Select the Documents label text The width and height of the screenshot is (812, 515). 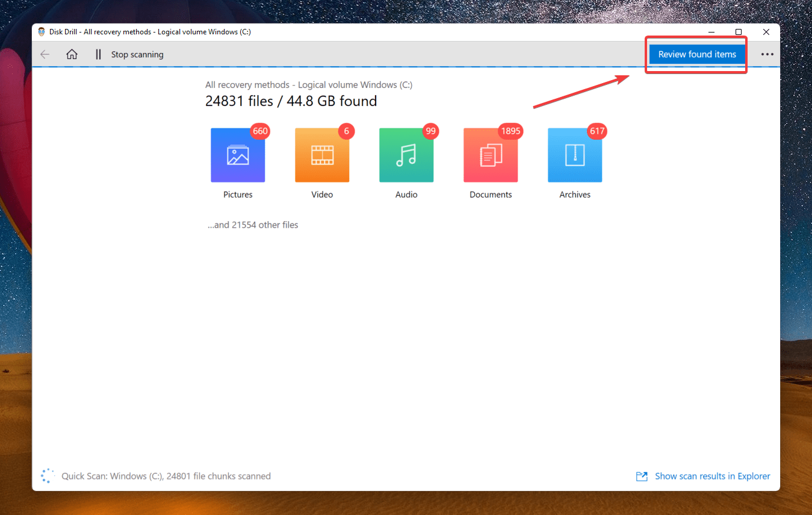click(491, 195)
